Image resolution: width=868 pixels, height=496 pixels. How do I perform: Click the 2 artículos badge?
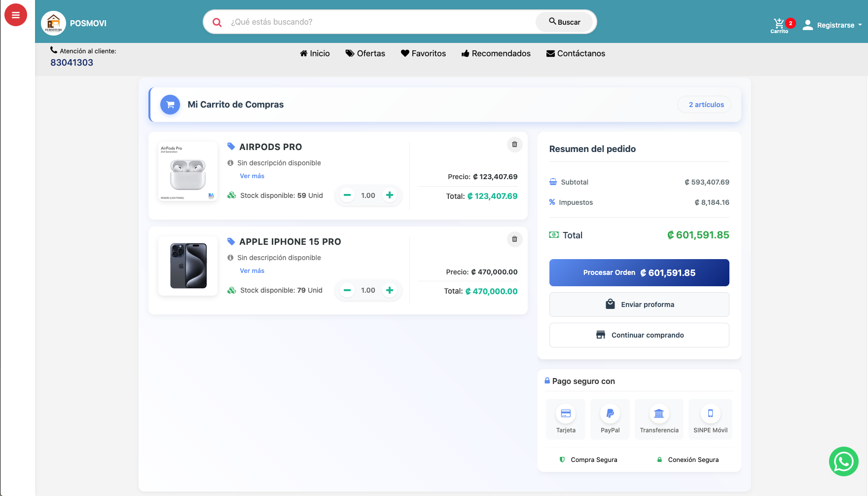[704, 104]
